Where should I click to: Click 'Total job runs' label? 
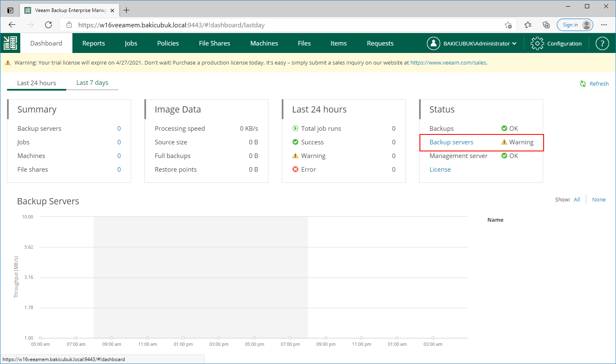pos(321,128)
